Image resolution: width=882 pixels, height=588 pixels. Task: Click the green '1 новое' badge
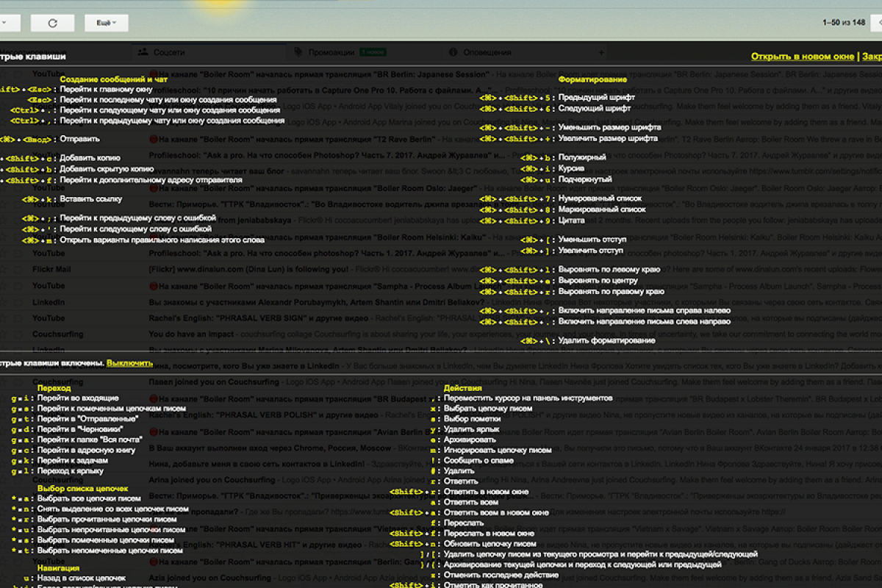[x=372, y=53]
